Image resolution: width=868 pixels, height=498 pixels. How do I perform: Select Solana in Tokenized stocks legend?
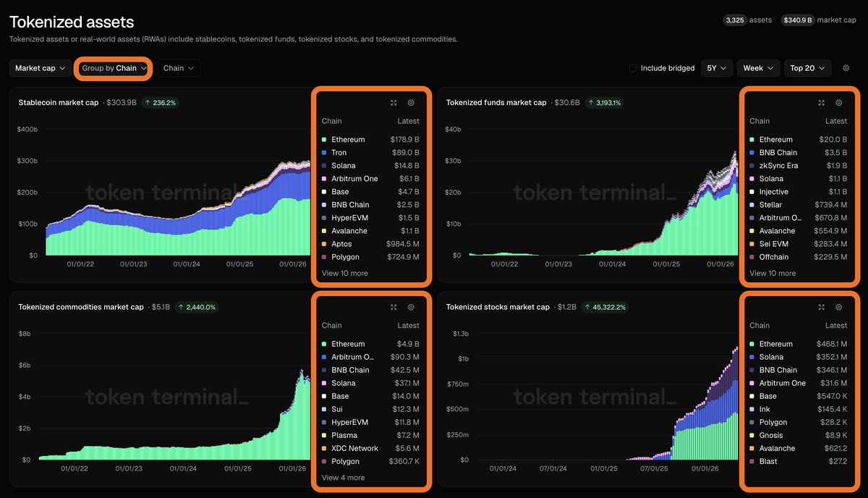point(798,357)
